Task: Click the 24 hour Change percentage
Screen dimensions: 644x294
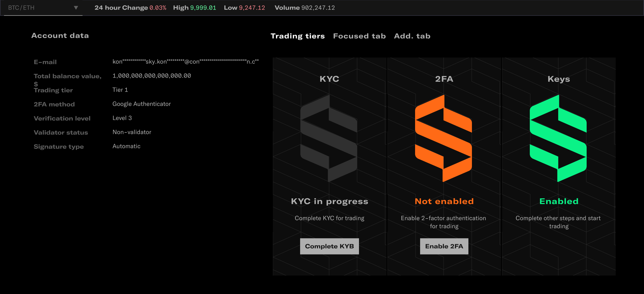Action: (x=158, y=8)
